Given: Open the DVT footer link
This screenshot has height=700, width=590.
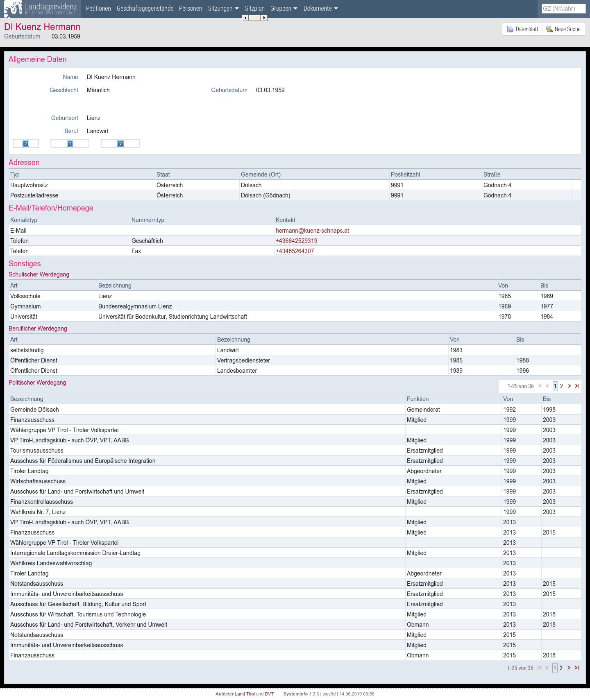Looking at the screenshot, I should [269, 694].
